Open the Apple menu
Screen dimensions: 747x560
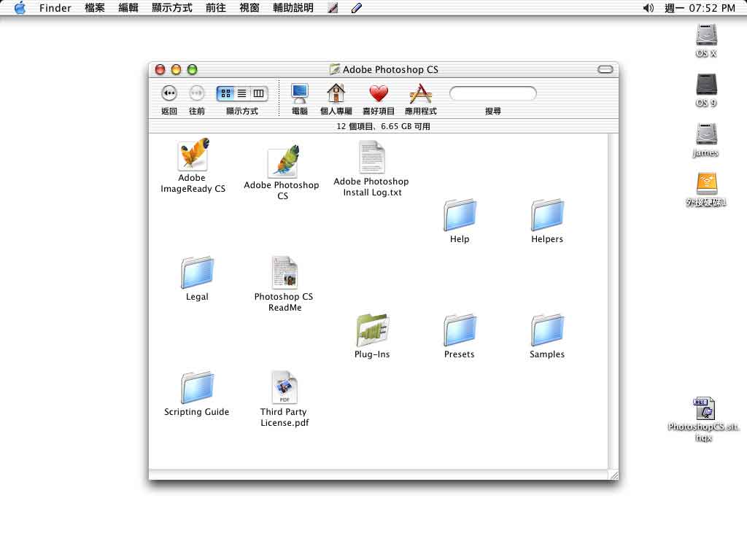pos(20,7)
